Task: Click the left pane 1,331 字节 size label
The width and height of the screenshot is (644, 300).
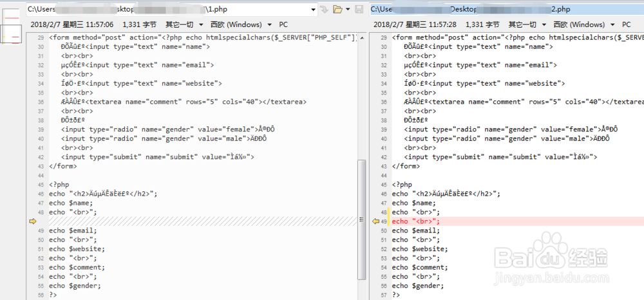Action: pos(140,24)
